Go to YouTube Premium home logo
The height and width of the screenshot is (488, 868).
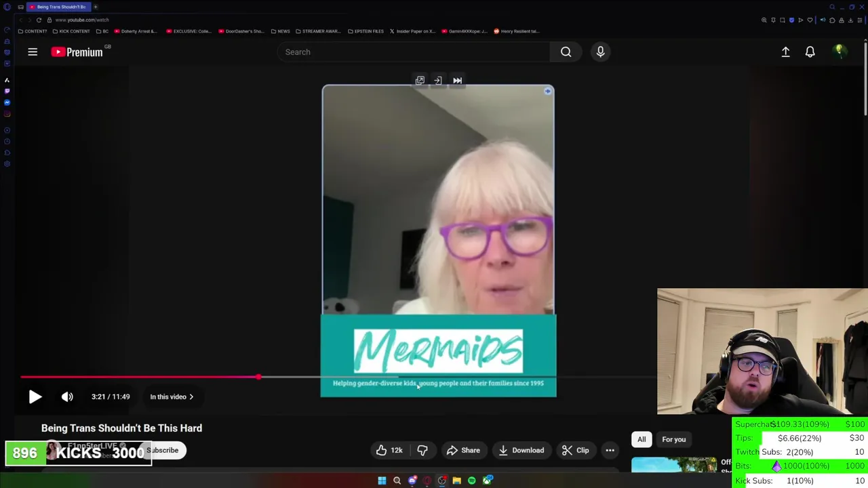point(77,52)
